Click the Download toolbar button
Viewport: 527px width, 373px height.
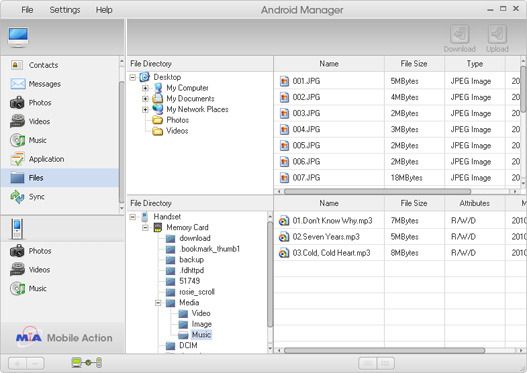pos(459,38)
